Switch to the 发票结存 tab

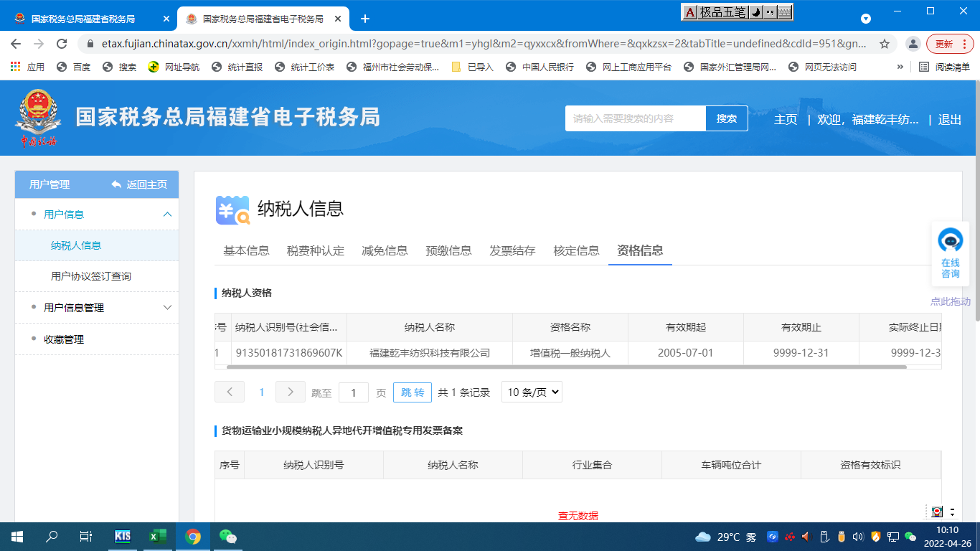(512, 250)
